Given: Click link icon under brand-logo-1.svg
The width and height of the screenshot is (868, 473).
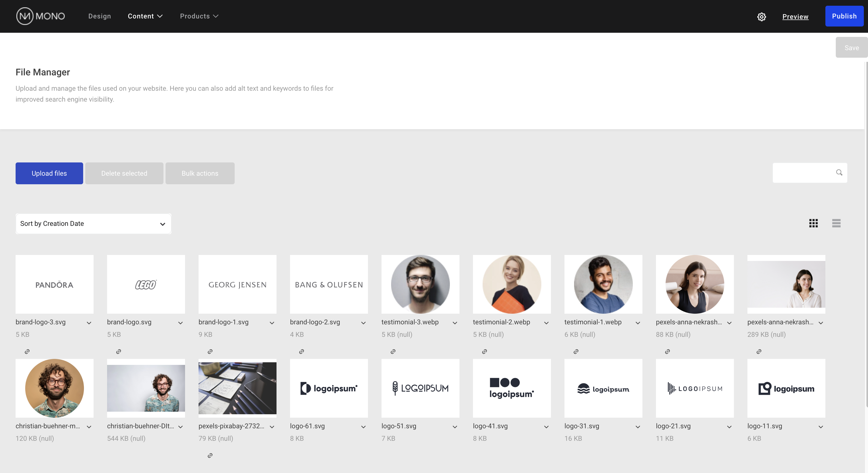Looking at the screenshot, I should tap(210, 351).
